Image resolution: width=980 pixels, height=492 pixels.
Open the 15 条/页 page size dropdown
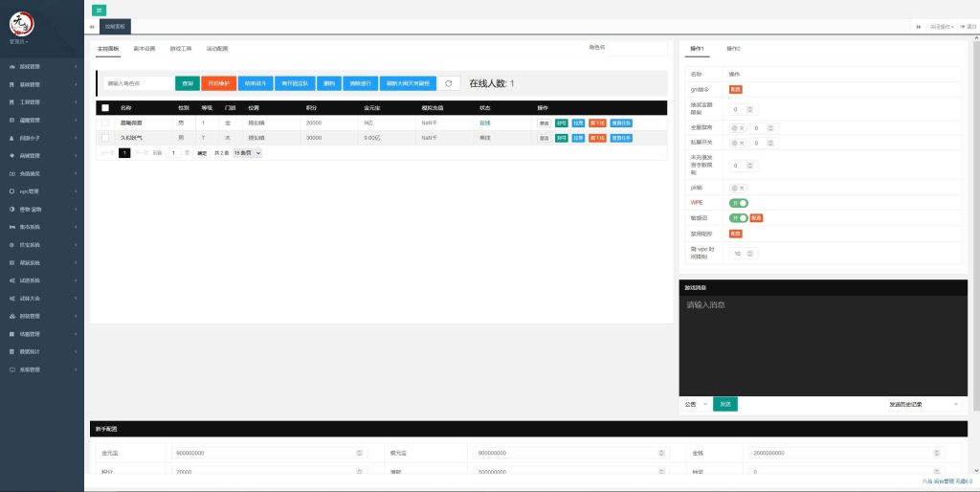[x=247, y=153]
